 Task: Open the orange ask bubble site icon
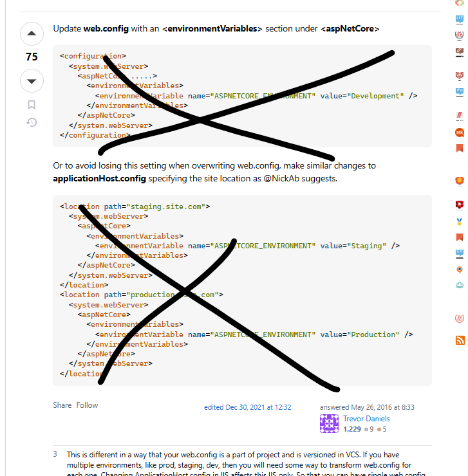coord(460,133)
